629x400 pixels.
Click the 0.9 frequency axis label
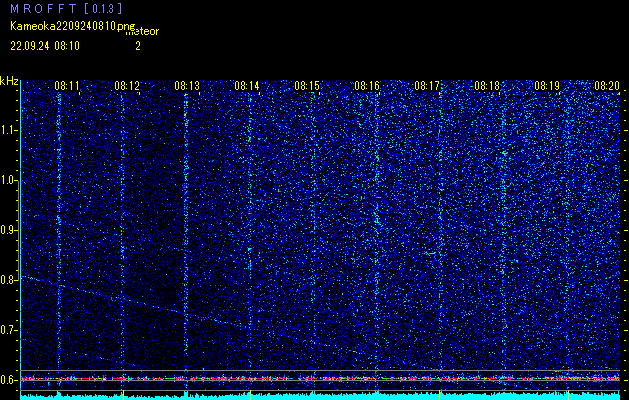pyautogui.click(x=9, y=230)
